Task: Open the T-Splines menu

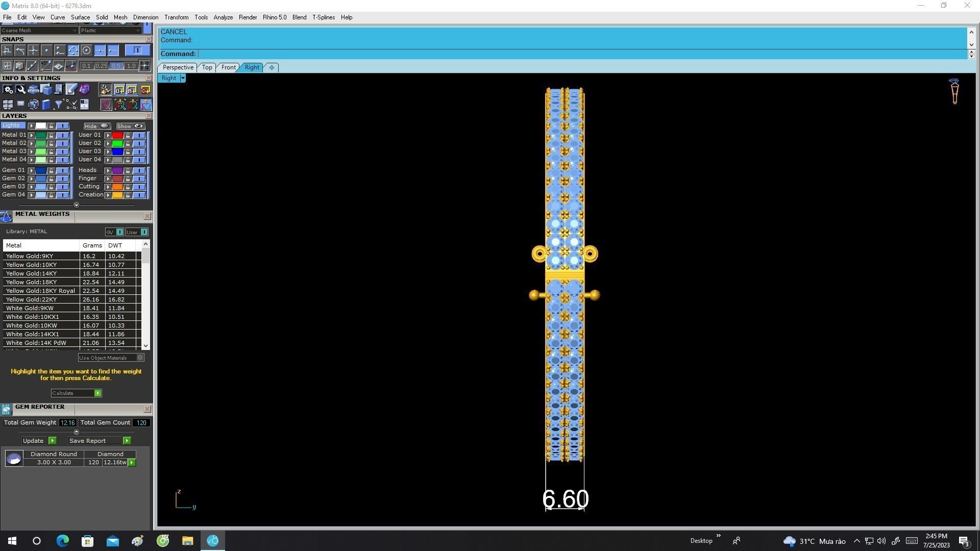Action: pos(323,17)
